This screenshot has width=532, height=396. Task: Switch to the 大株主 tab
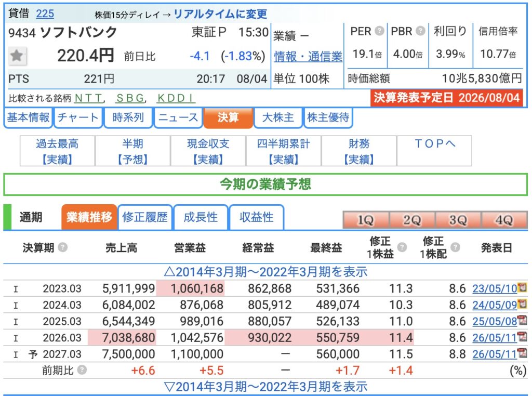pos(278,118)
